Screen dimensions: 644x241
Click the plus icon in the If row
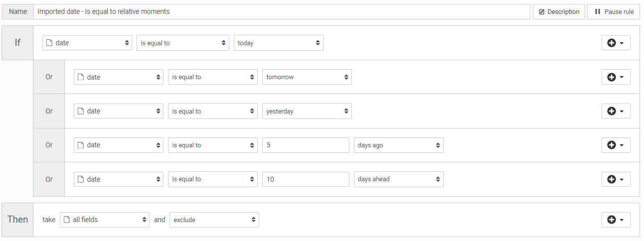[612, 43]
